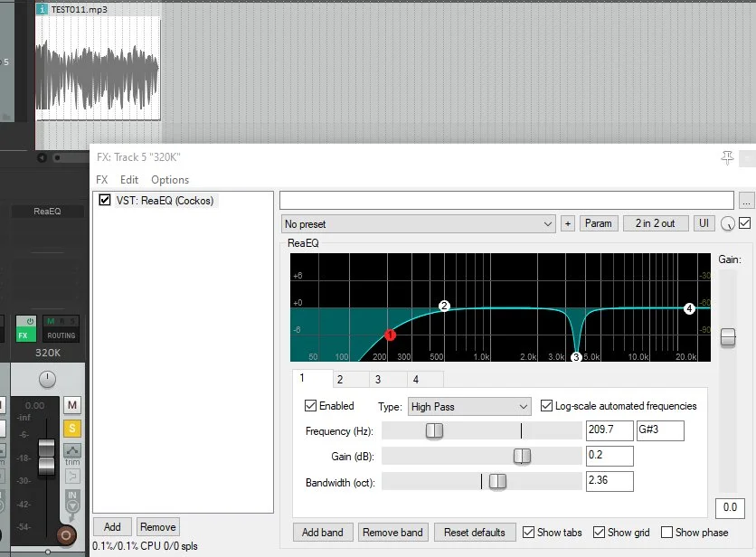Screen dimensions: 756x557
Task: Pin the FX window on top
Action: 727,157
